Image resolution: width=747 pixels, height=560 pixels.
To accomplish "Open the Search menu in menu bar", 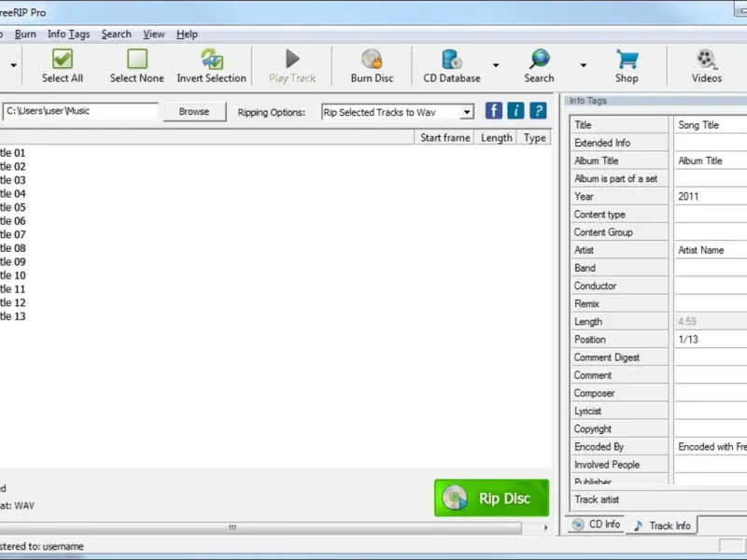I will click(x=116, y=35).
